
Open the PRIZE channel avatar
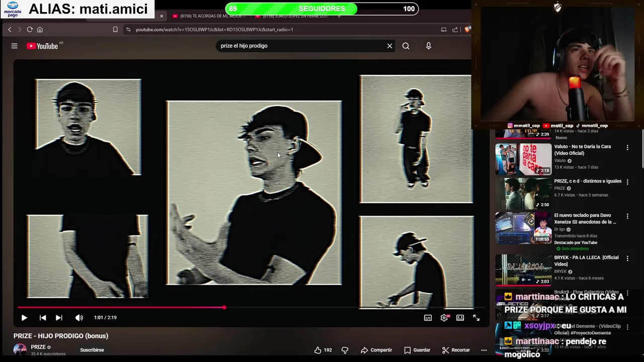[x=20, y=350]
